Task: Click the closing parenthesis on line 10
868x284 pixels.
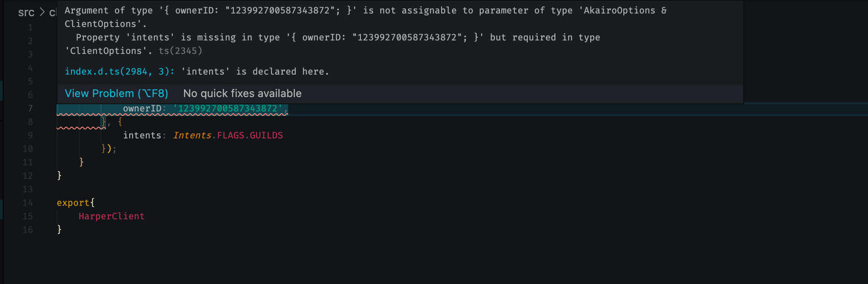Action: tap(109, 149)
